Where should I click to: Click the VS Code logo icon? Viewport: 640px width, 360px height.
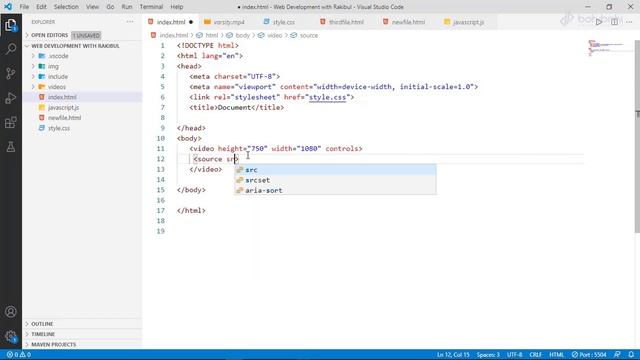(x=8, y=7)
